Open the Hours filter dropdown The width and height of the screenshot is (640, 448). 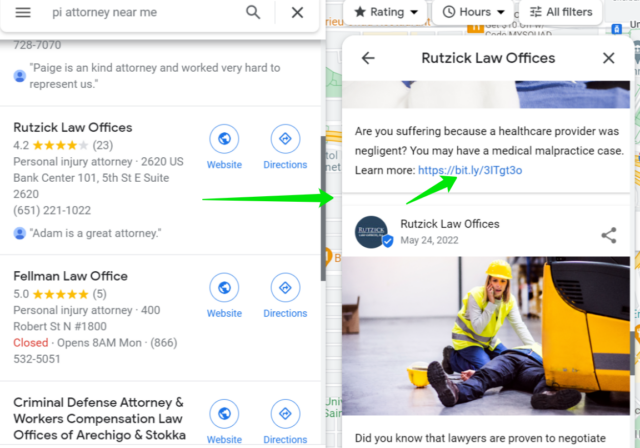coord(474,12)
